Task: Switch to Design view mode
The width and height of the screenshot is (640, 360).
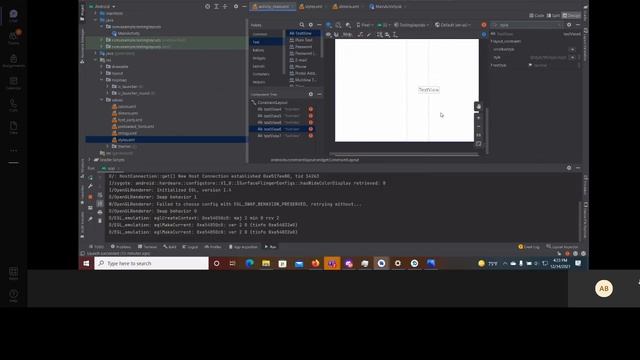Action: (x=571, y=16)
